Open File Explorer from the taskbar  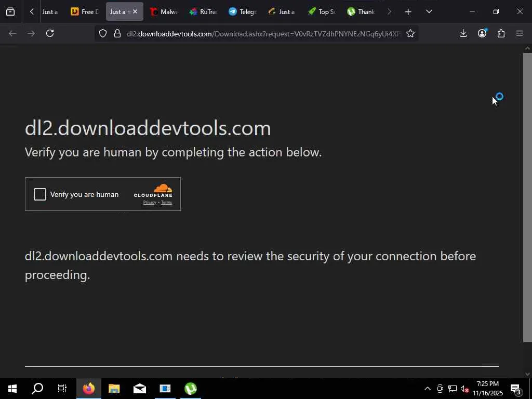pos(114,389)
